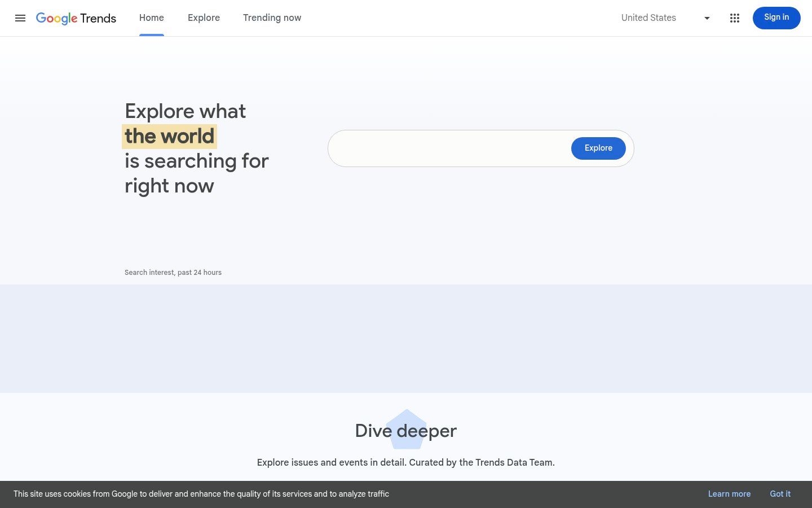Select the Home tab

pyautogui.click(x=151, y=17)
